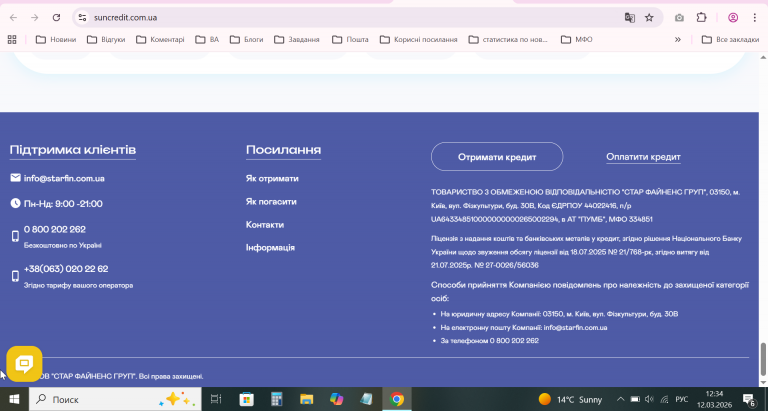This screenshot has height=411, width=768.
Task: Open the volume control in the tray
Action: click(649, 399)
